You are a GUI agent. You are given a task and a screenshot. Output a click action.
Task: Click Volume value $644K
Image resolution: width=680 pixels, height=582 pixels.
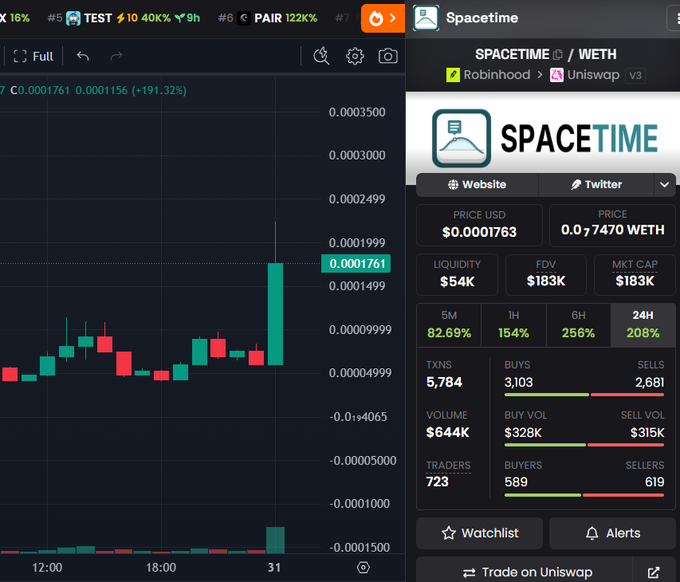[x=448, y=432]
